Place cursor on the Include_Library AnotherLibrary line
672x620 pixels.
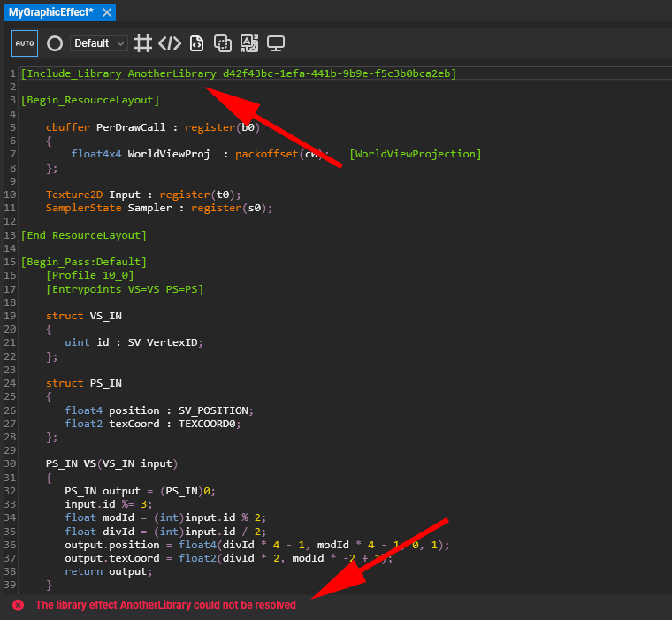coord(239,73)
